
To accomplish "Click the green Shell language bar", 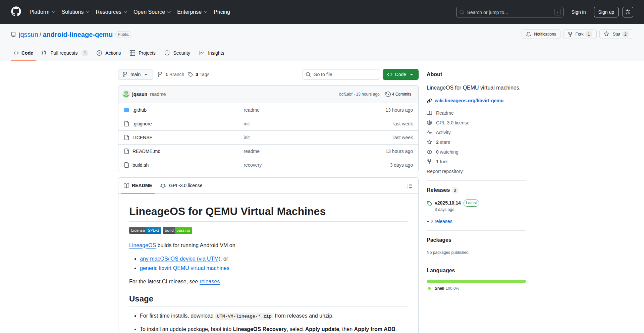I will pos(476,281).
